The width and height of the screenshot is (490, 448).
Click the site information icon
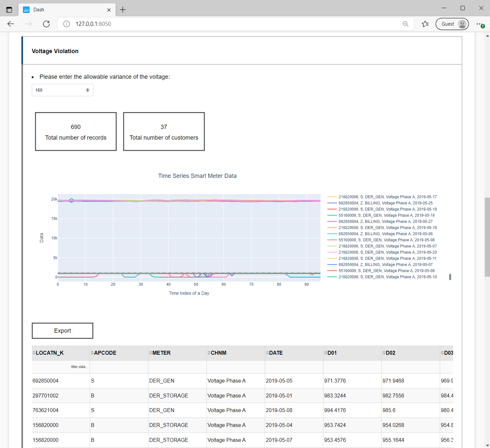tap(66, 24)
